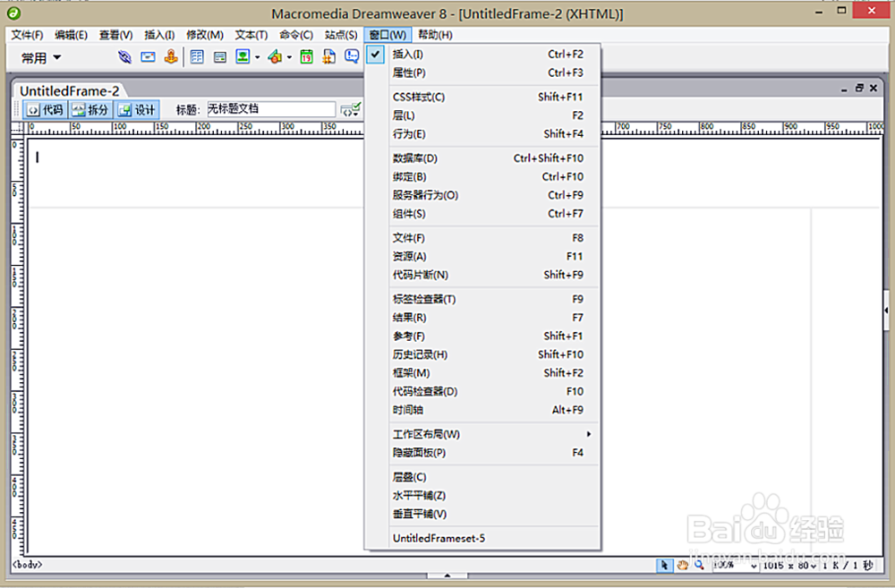Open the browser check errors dropdown icon
Screen dimensions: 895x588
pyautogui.click(x=350, y=109)
